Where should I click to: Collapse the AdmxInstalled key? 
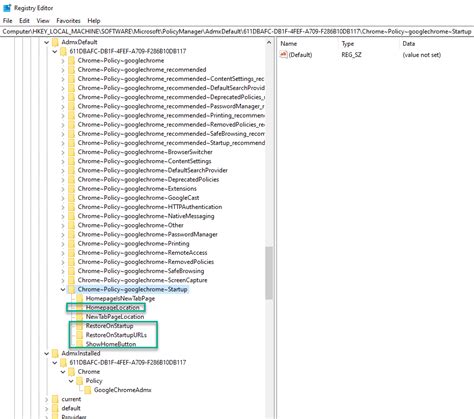(47, 353)
